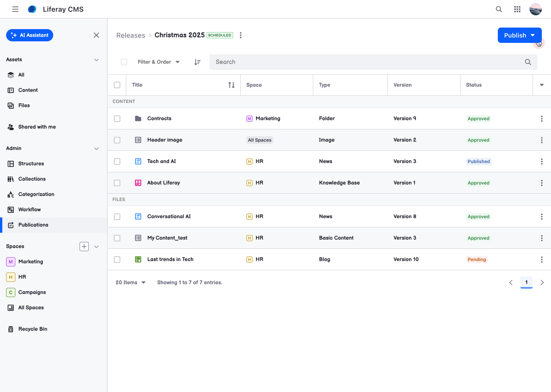Close the sidebar panel with X
This screenshot has width=551, height=392.
coord(96,35)
